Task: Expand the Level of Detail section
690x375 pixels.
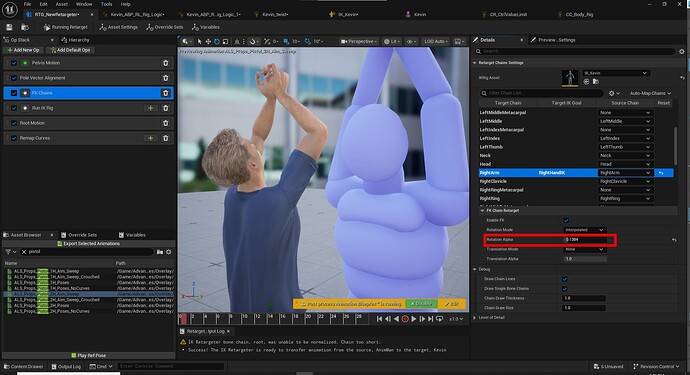Action: tap(474, 317)
